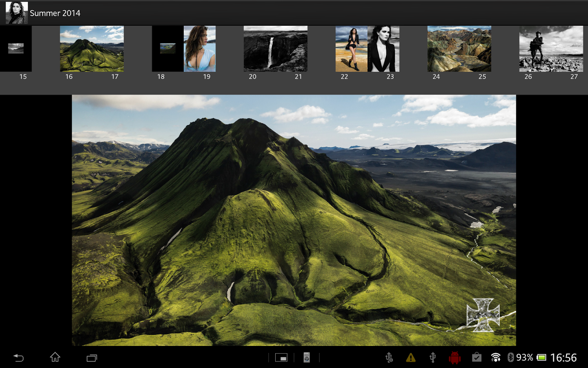Select the small thumbnail labeled 18
Screen dimensions: 588x368
[168, 49]
